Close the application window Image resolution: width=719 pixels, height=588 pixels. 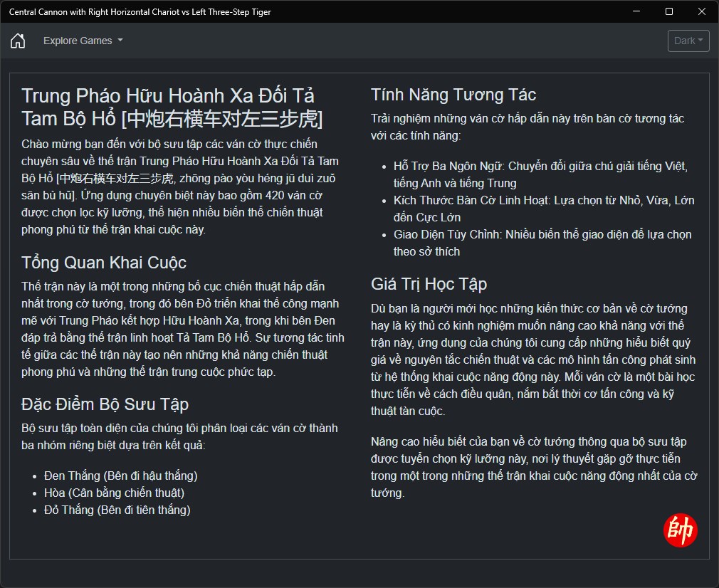tap(702, 11)
